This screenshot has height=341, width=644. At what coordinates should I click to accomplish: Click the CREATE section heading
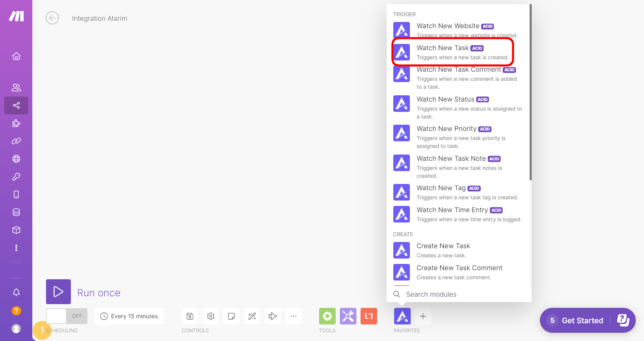(x=403, y=234)
